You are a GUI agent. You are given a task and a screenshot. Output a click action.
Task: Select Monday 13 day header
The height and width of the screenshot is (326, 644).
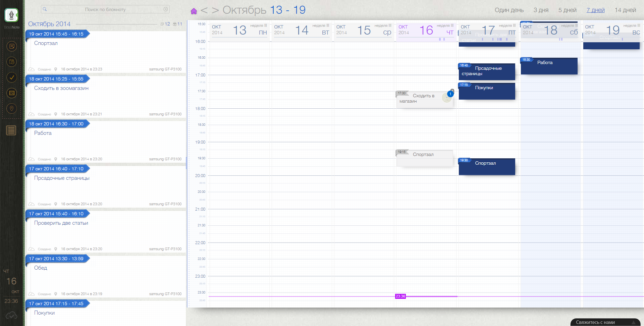click(x=239, y=30)
